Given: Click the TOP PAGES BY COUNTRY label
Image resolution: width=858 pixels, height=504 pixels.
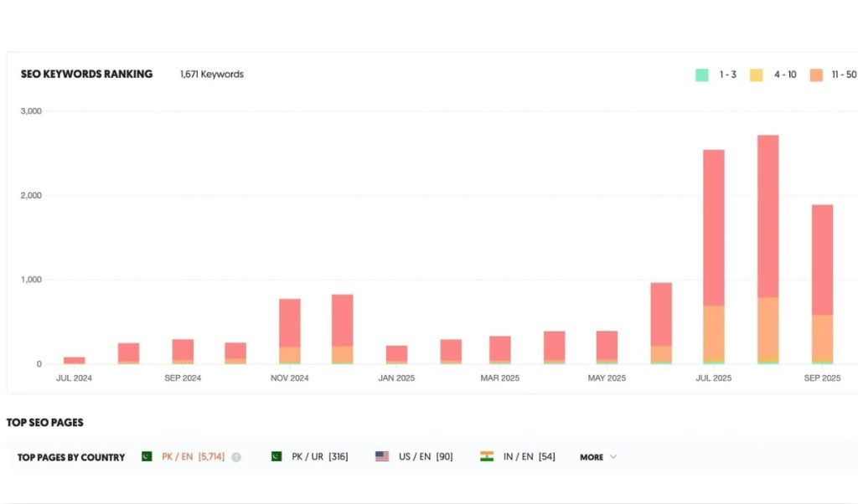Looking at the screenshot, I should tap(71, 457).
